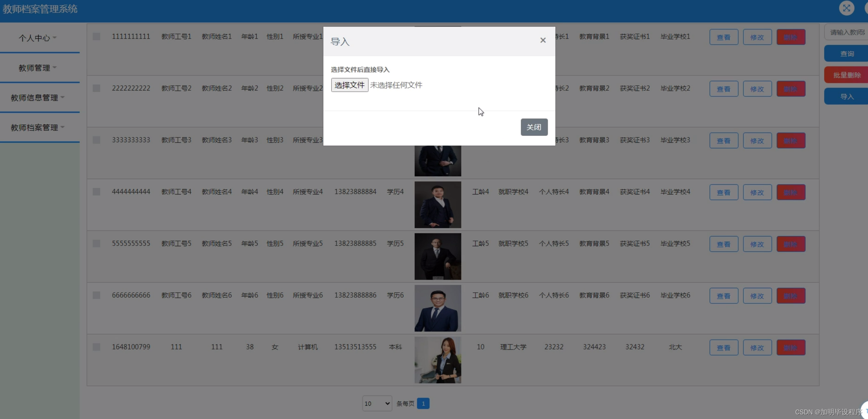
Task: Click 删除 for teacher 3333333333
Action: [791, 140]
